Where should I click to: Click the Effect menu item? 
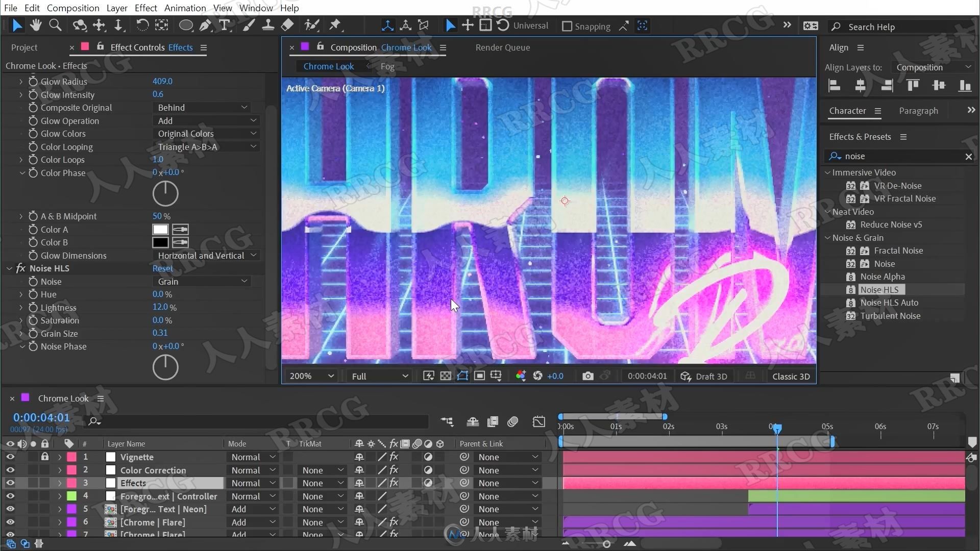pos(145,8)
